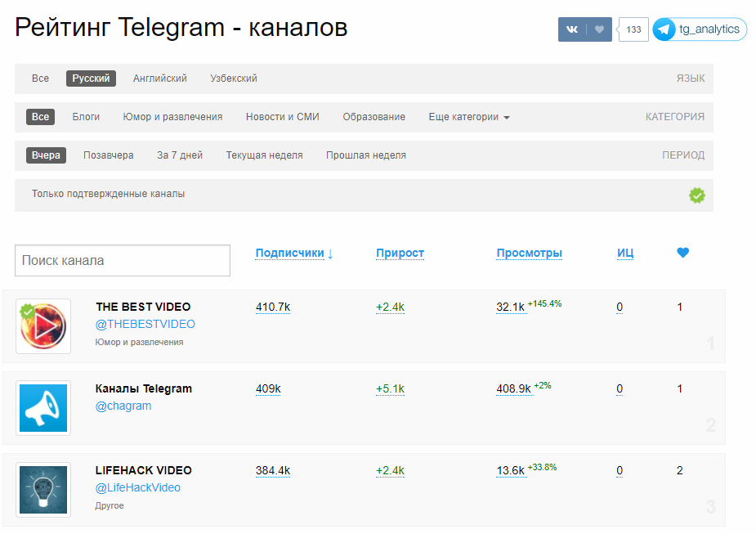756x534 pixels.
Task: Click the Поиск канала search field
Action: coord(122,260)
